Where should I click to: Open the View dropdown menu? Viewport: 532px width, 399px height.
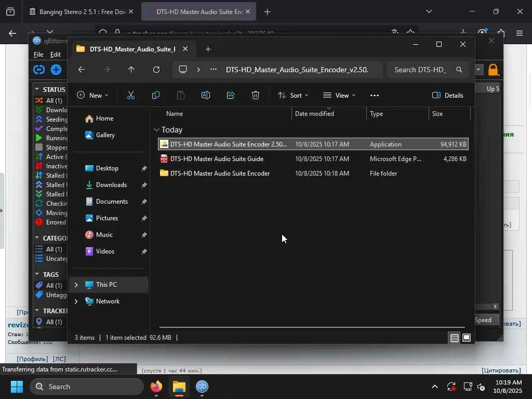pos(339,96)
